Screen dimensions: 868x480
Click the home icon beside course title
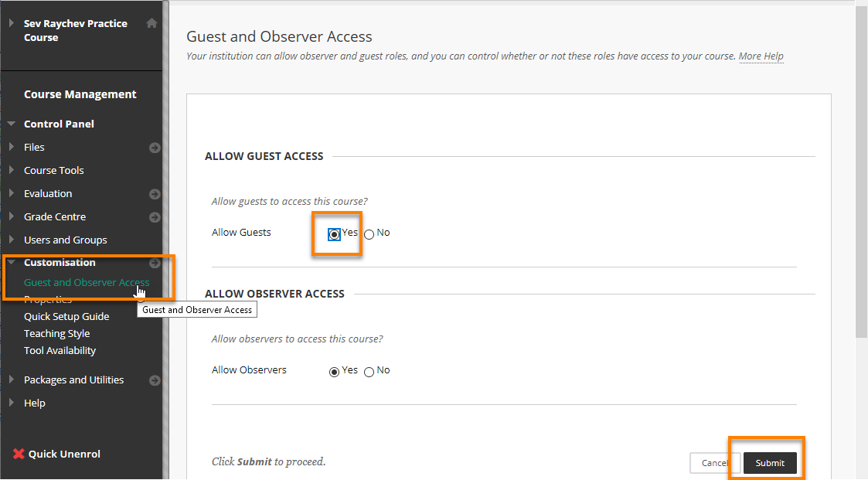click(x=151, y=23)
